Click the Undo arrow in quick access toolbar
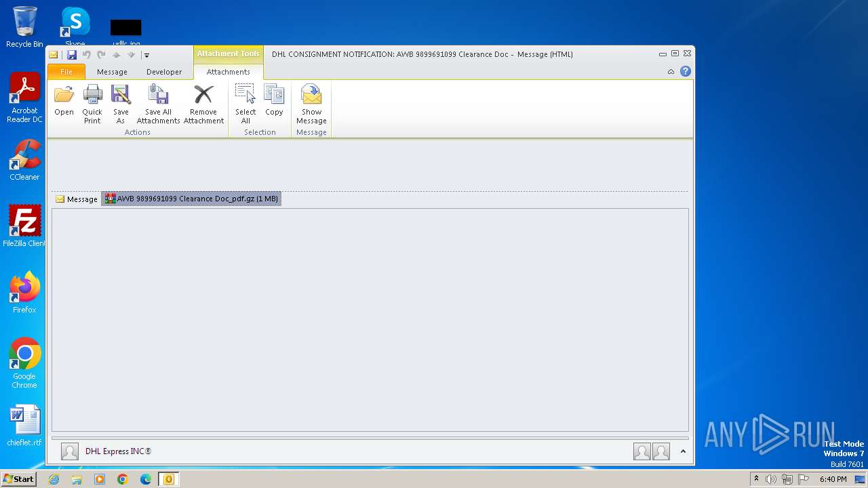 tap(87, 55)
